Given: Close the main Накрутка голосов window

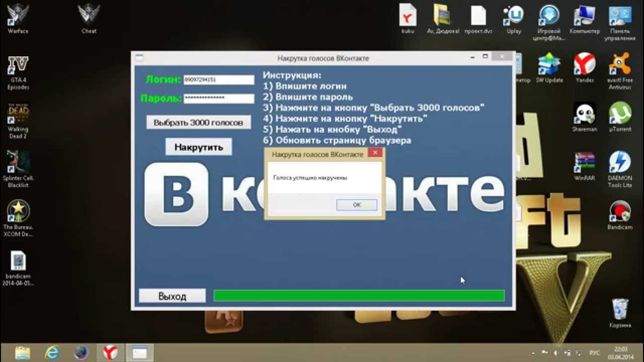Looking at the screenshot, I should pyautogui.click(x=503, y=57).
